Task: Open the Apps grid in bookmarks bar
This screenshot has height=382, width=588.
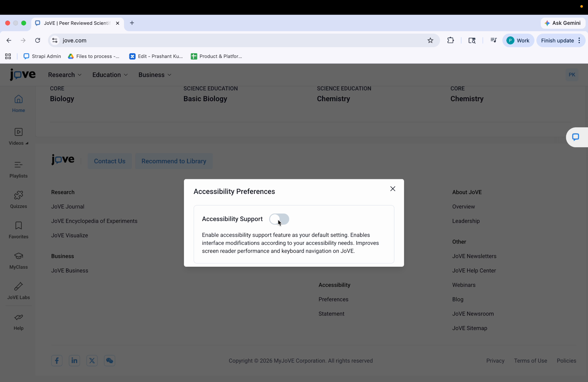Action: (x=8, y=56)
